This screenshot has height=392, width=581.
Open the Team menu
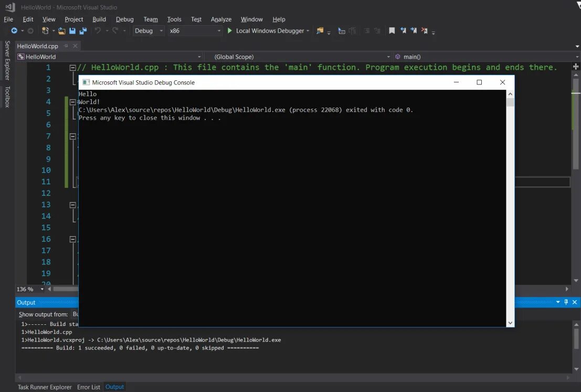point(151,19)
